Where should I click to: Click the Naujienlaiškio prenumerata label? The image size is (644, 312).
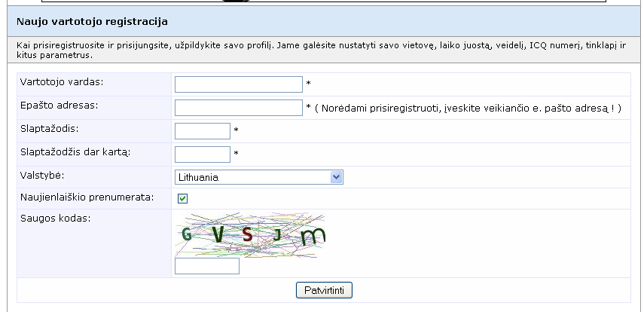[87, 197]
